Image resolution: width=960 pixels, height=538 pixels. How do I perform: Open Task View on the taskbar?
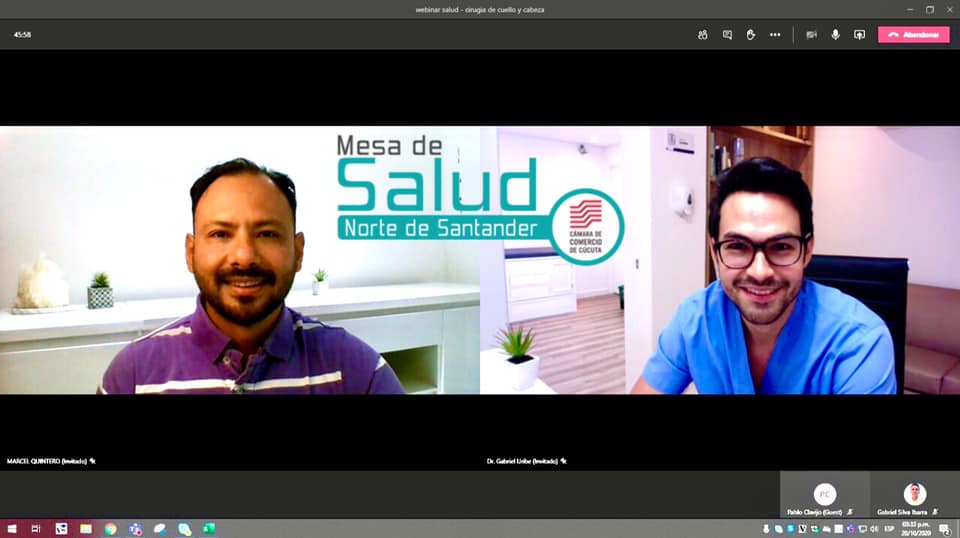pyautogui.click(x=36, y=529)
